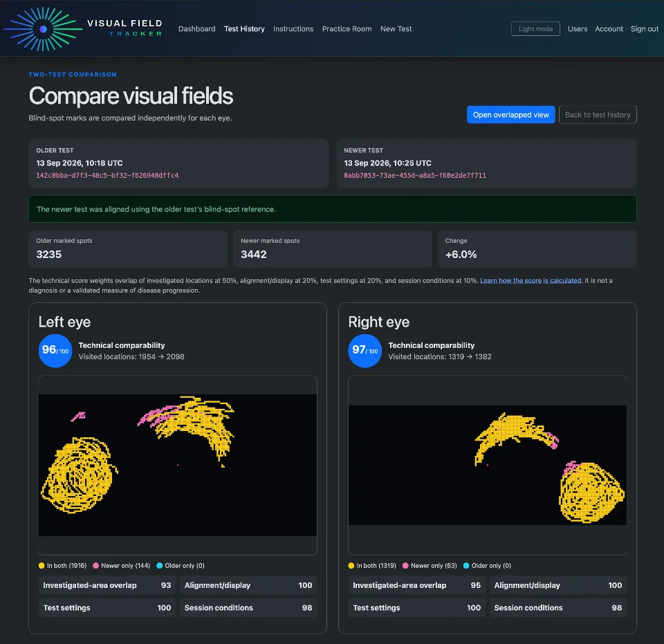Image resolution: width=664 pixels, height=644 pixels.
Task: Click right eye 'Visited locations: 1319 → 1382'
Action: [440, 356]
